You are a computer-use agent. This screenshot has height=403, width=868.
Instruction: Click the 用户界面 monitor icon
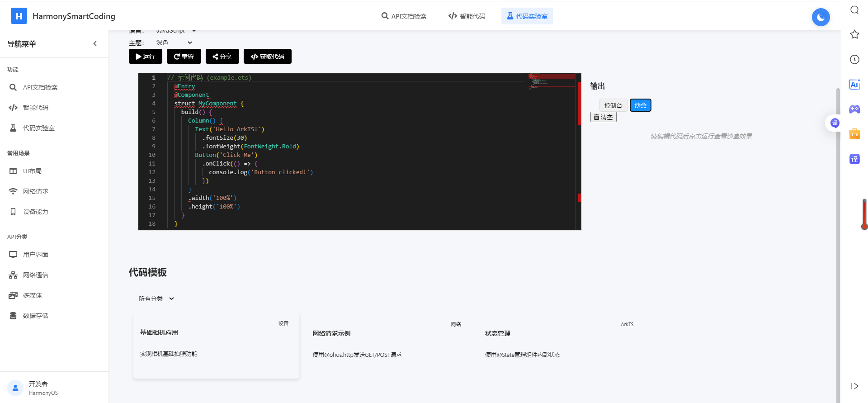pyautogui.click(x=13, y=255)
